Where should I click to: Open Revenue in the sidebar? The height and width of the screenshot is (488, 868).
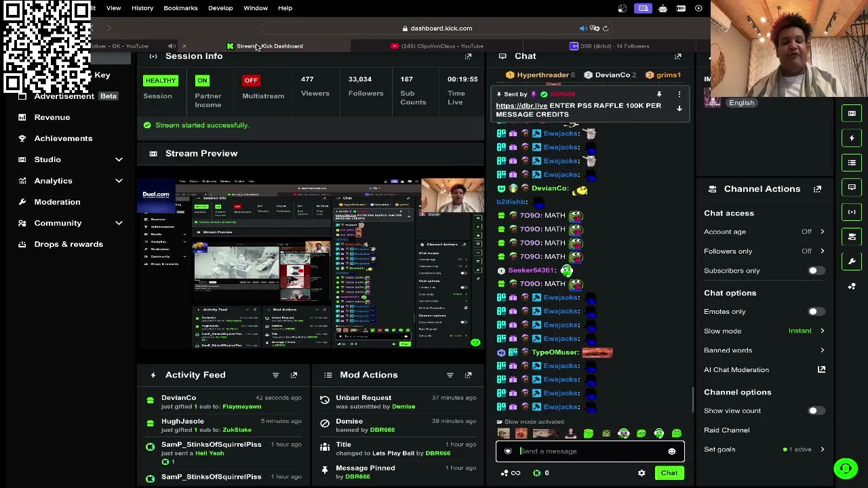[x=52, y=117]
